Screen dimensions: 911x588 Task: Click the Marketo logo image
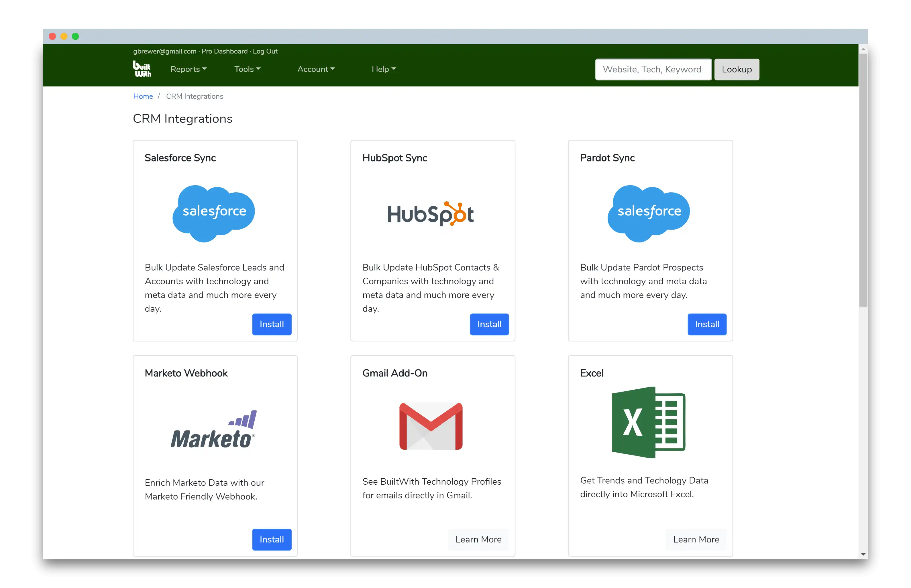[213, 429]
